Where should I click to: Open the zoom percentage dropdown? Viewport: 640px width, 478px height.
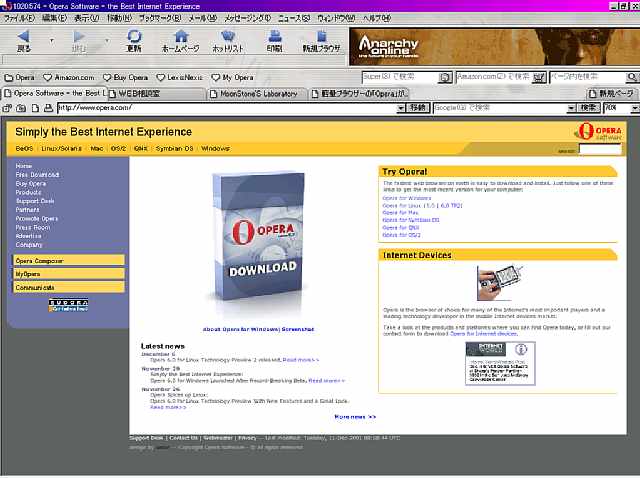634,108
